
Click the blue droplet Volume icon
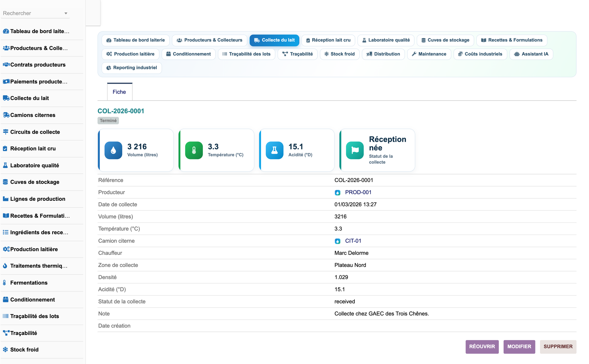113,150
